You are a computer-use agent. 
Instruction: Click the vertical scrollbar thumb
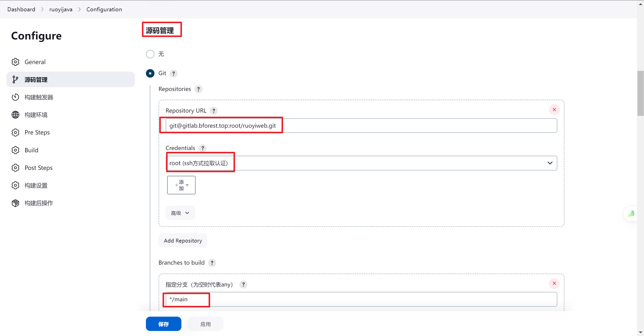[x=640, y=93]
